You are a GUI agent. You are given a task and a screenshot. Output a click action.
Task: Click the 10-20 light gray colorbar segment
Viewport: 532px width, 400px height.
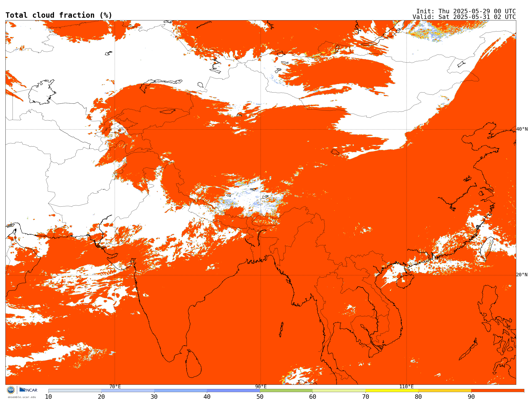click(x=75, y=391)
